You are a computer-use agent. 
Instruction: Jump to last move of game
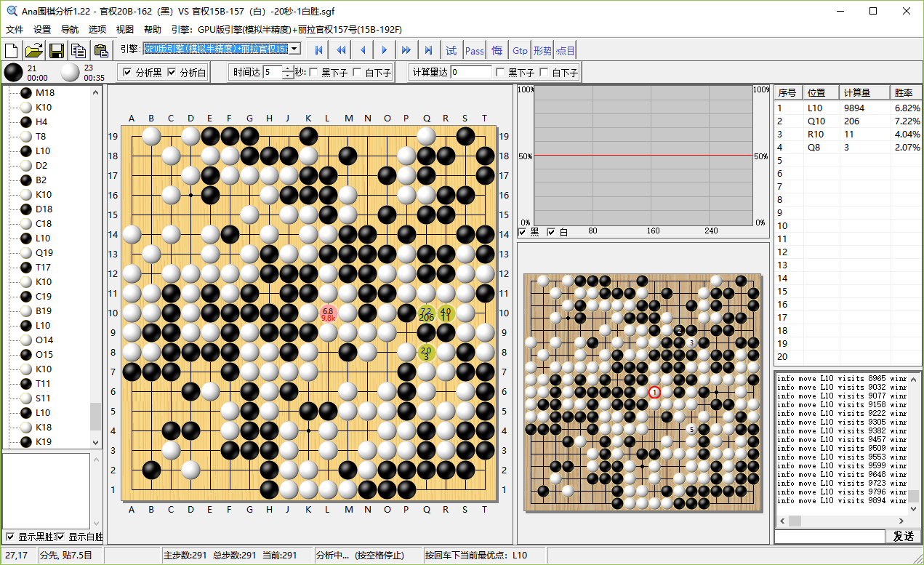428,50
